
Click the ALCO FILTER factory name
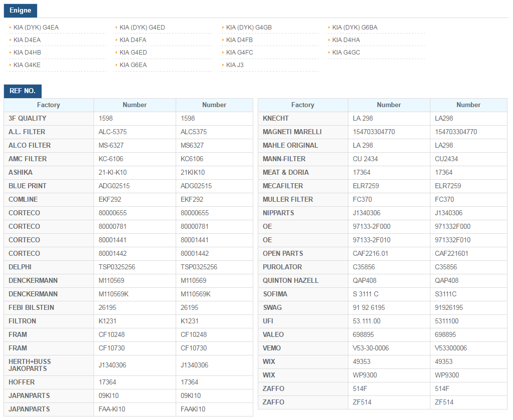(x=30, y=145)
